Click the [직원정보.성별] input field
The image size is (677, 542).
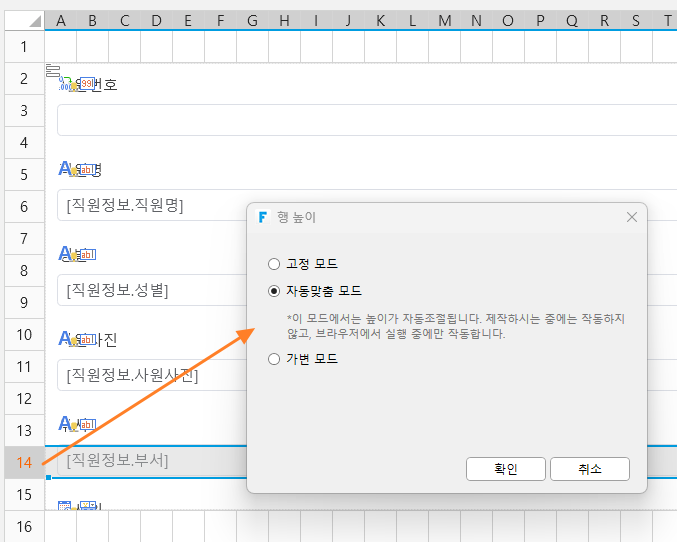pyautogui.click(x=152, y=290)
